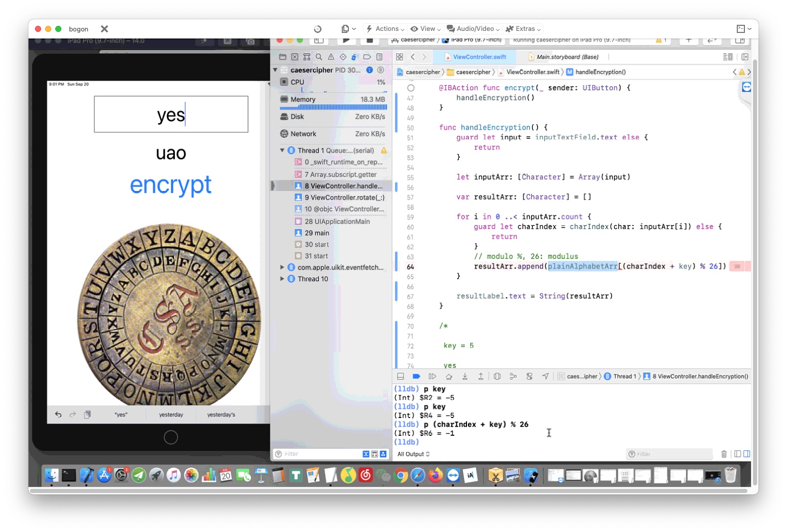
Task: Click the Step Over debug button
Action: click(449, 376)
